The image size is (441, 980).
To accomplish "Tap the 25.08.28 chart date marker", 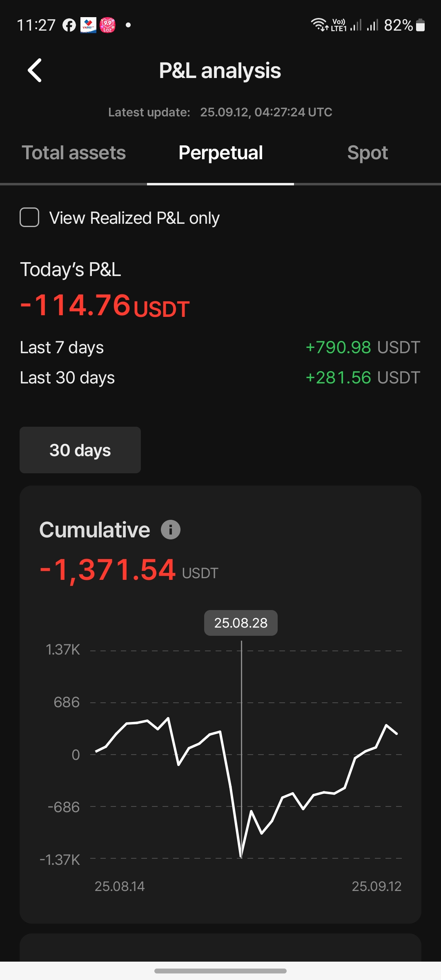I will tap(241, 623).
